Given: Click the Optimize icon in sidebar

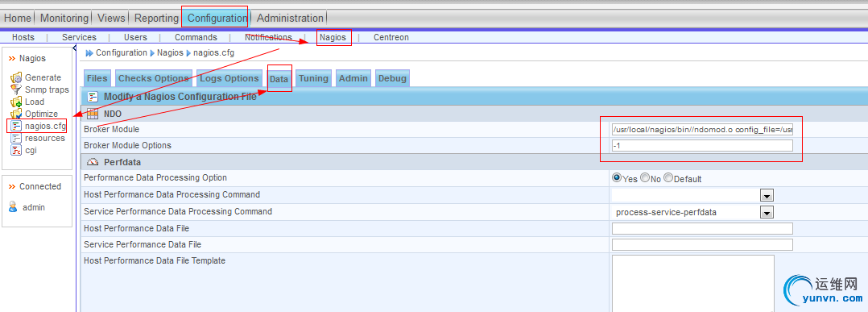Looking at the screenshot, I should [16, 114].
